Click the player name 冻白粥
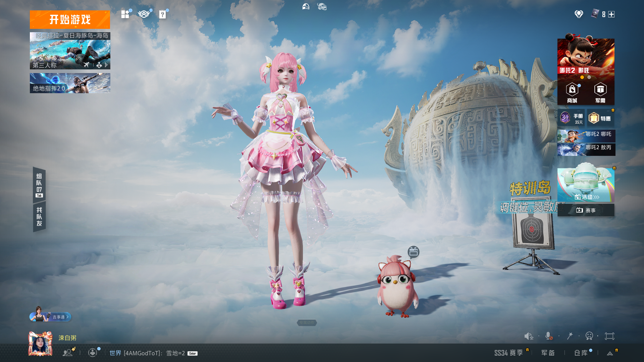The width and height of the screenshot is (644, 362). [x=67, y=338]
